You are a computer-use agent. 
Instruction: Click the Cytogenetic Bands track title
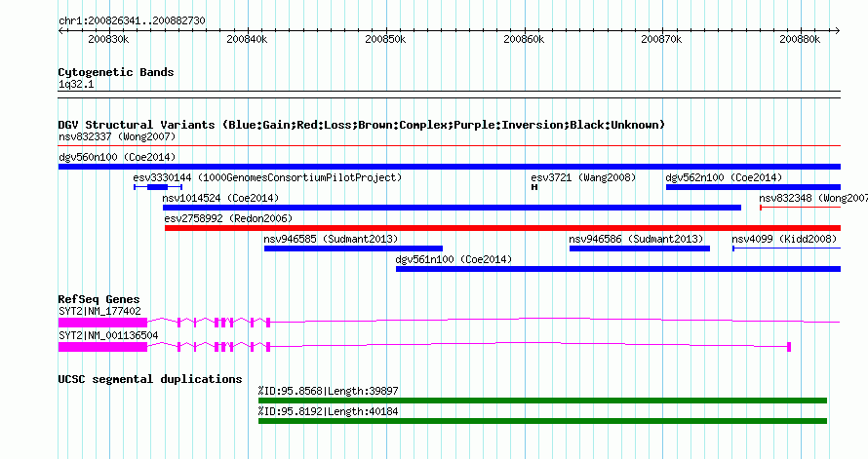coord(116,72)
